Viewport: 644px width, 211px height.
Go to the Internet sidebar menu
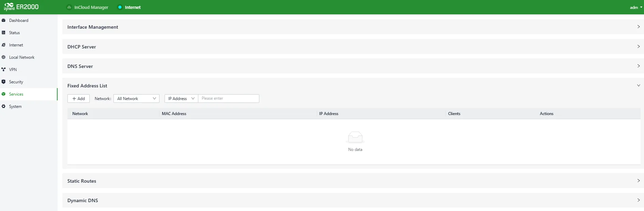[x=29, y=45]
